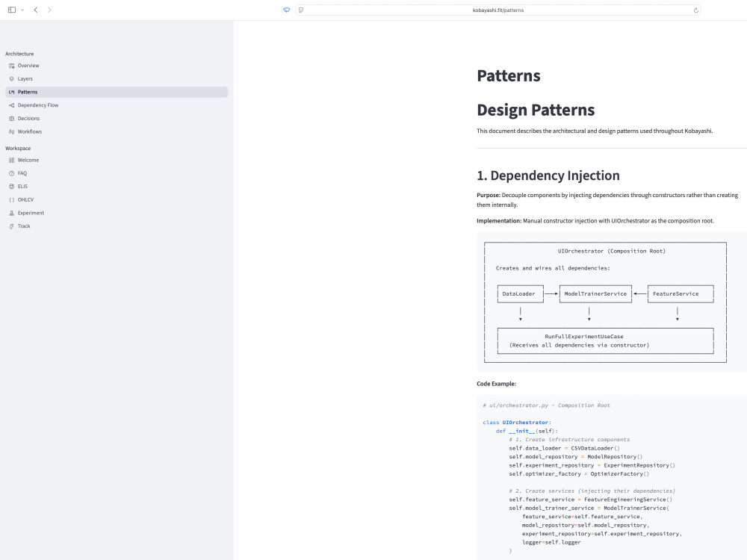Go back with the browser back arrow
The width and height of the screenshot is (747, 560).
tap(36, 10)
